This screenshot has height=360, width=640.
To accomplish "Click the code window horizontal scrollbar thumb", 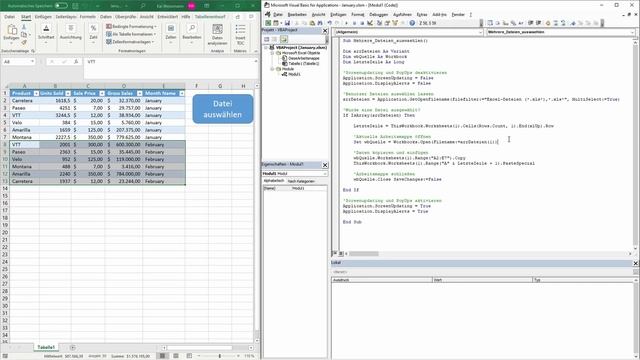I will pos(363,254).
